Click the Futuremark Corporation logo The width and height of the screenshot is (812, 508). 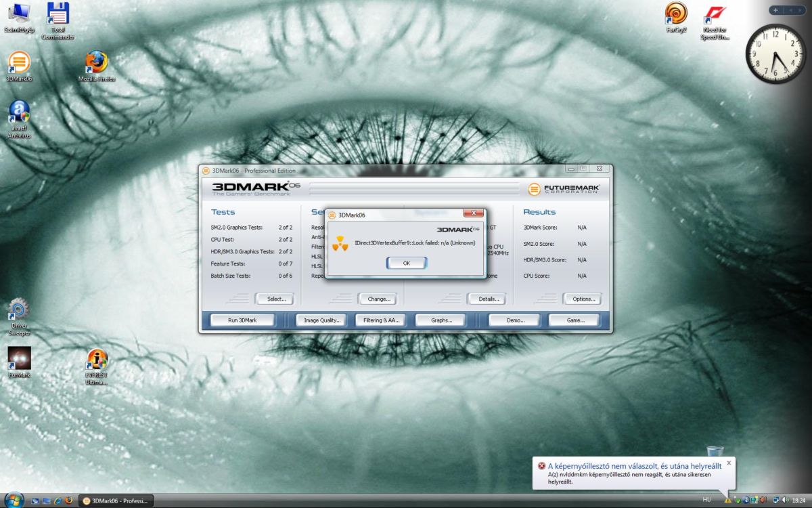pyautogui.click(x=564, y=189)
